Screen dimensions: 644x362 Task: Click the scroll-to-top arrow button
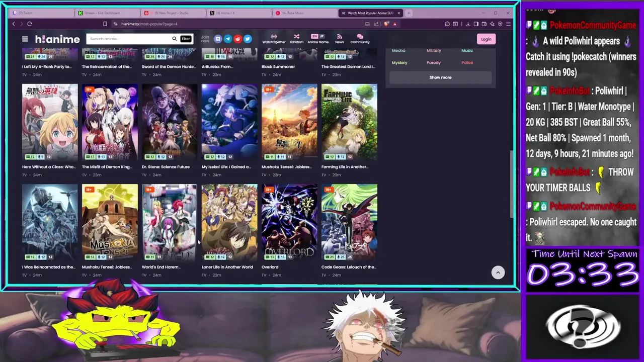[x=498, y=273]
